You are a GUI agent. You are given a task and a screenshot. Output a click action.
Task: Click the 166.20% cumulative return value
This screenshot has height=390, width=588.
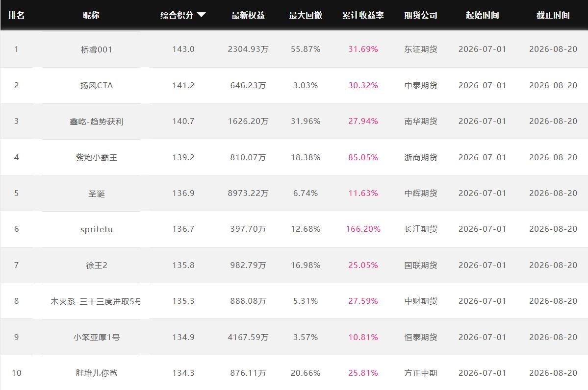point(363,229)
